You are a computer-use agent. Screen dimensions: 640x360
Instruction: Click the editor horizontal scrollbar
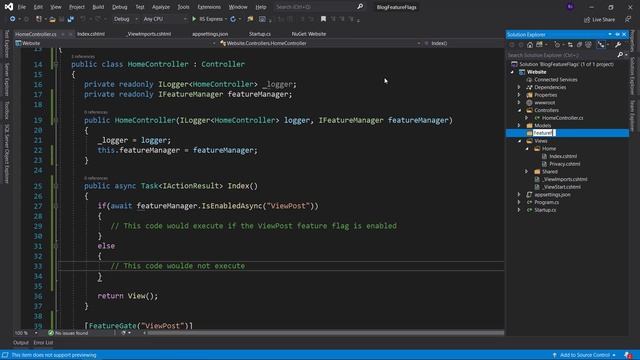[x=325, y=333]
